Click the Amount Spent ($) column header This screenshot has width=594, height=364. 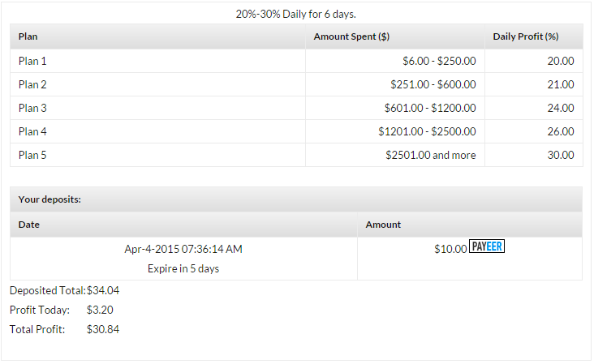[353, 36]
